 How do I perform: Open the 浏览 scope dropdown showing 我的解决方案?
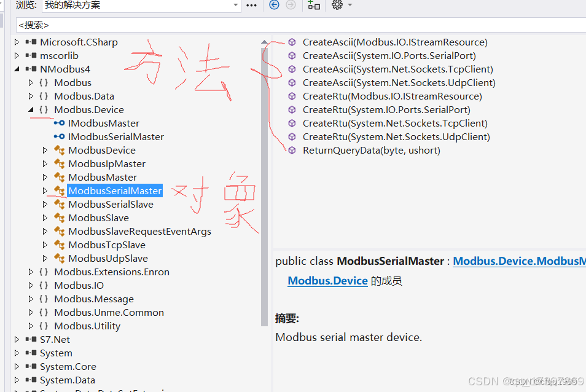pos(235,6)
